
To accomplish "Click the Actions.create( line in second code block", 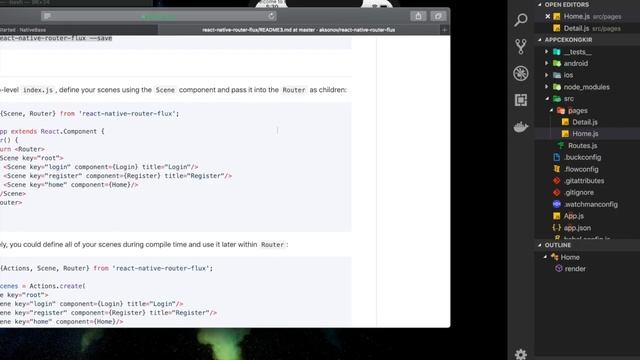I will 43,286.
